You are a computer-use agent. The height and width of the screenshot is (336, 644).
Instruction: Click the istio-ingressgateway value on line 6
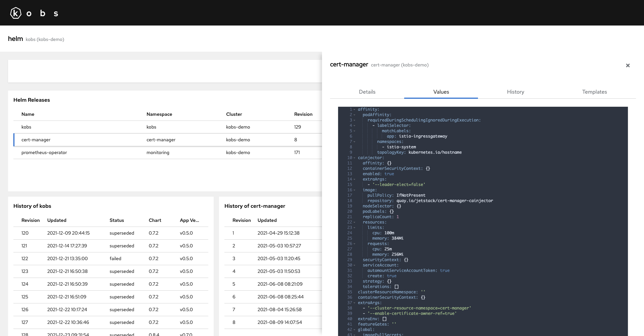(423, 136)
